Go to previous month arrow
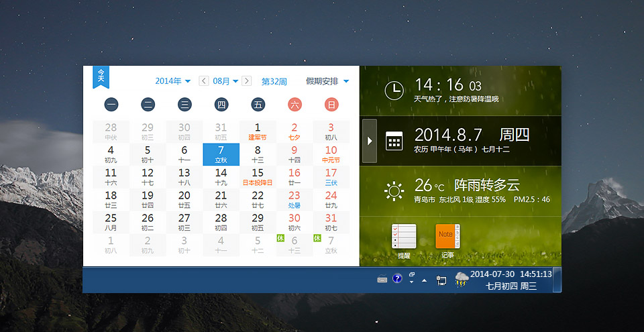 pos(204,81)
